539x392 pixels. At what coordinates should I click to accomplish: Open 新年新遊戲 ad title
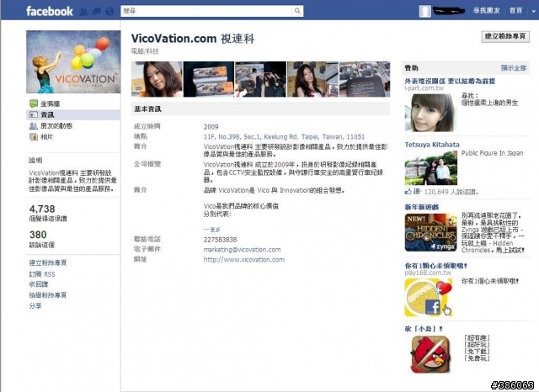coord(422,207)
